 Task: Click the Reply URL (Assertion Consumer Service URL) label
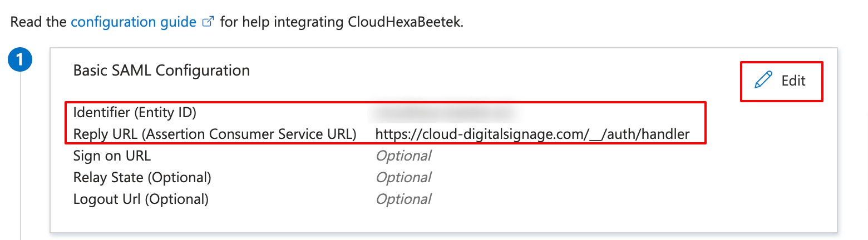(x=214, y=134)
